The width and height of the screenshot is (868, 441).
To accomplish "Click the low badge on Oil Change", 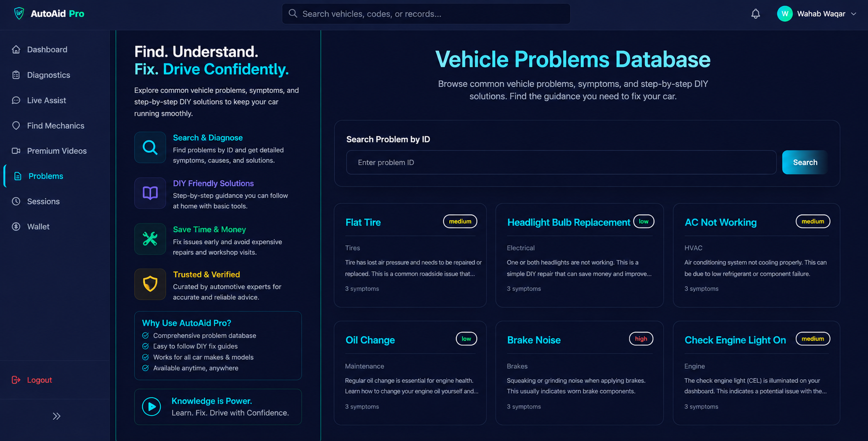I will tap(466, 339).
